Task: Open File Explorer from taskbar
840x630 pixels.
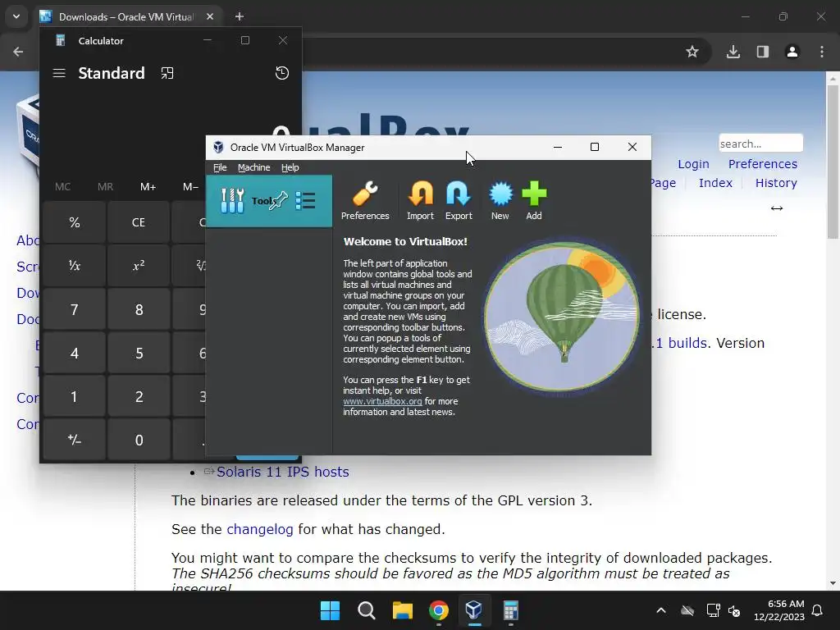Action: 402,610
